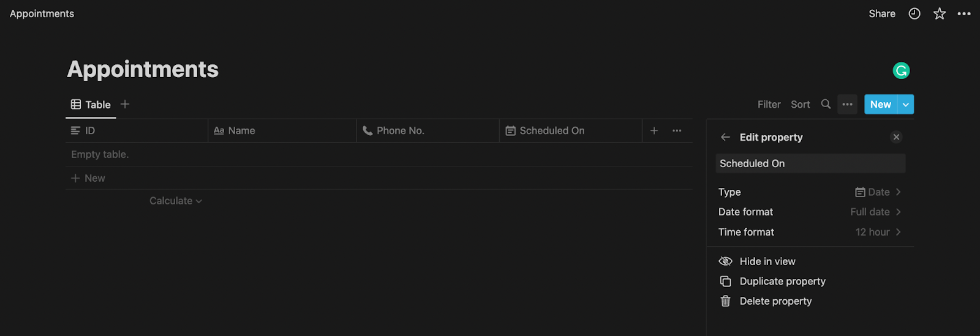Open the page history clock icon
This screenshot has height=336, width=980.
click(914, 13)
